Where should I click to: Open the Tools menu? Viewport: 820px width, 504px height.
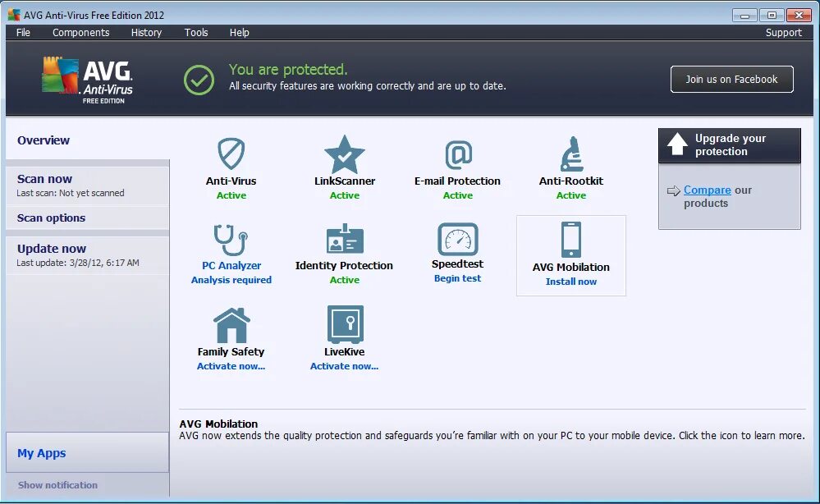(x=196, y=32)
